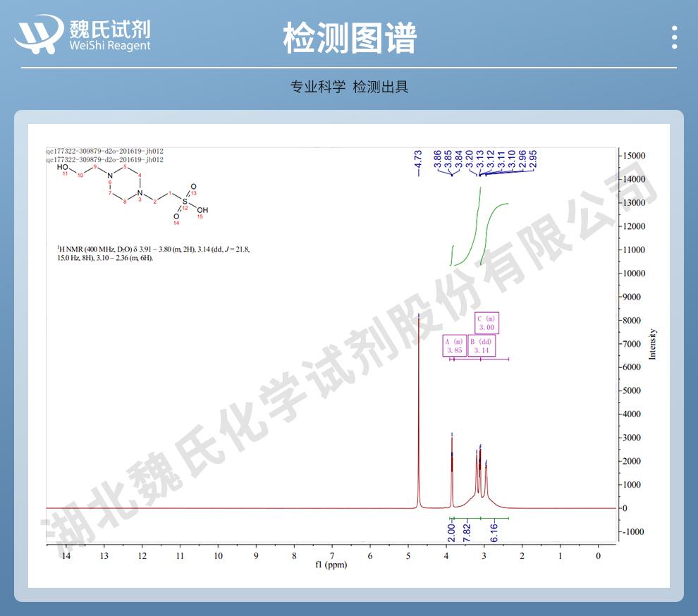Select the multiplet box B (dd) 3.14

tap(482, 345)
